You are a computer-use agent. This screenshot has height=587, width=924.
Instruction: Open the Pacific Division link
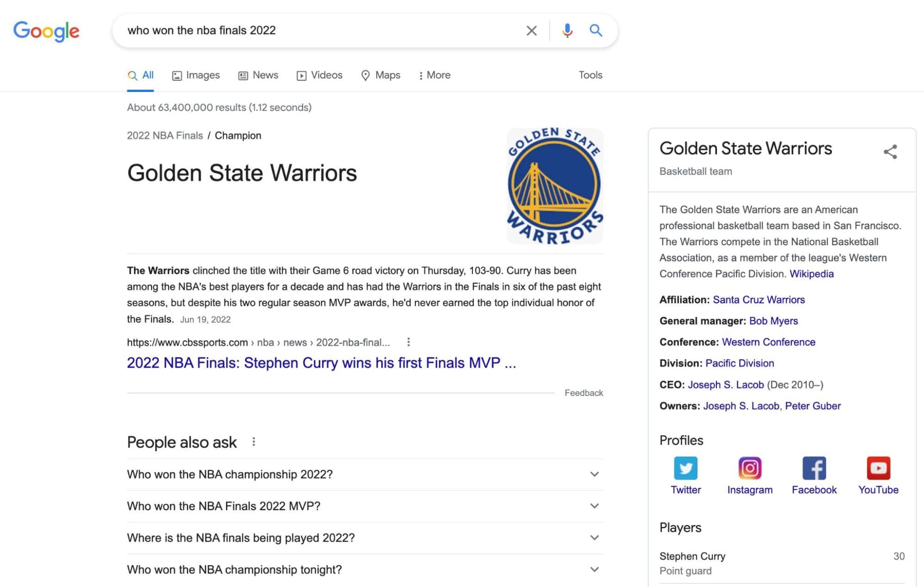tap(740, 363)
